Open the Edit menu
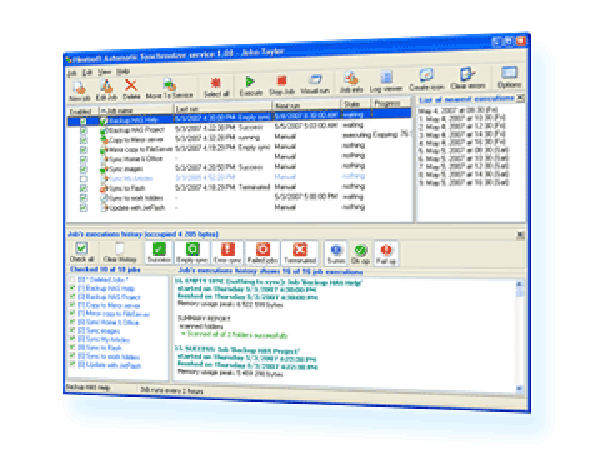The height and width of the screenshot is (449, 600). [x=88, y=72]
